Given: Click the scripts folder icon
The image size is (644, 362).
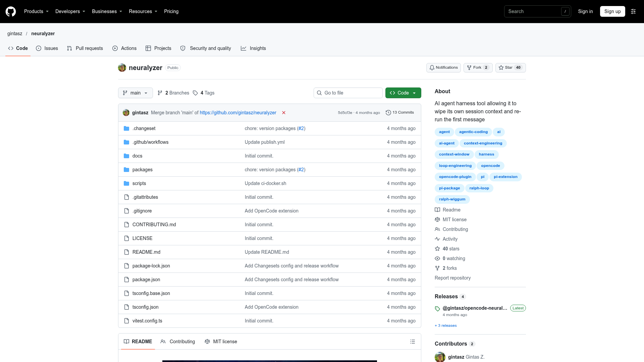Looking at the screenshot, I should (x=126, y=183).
